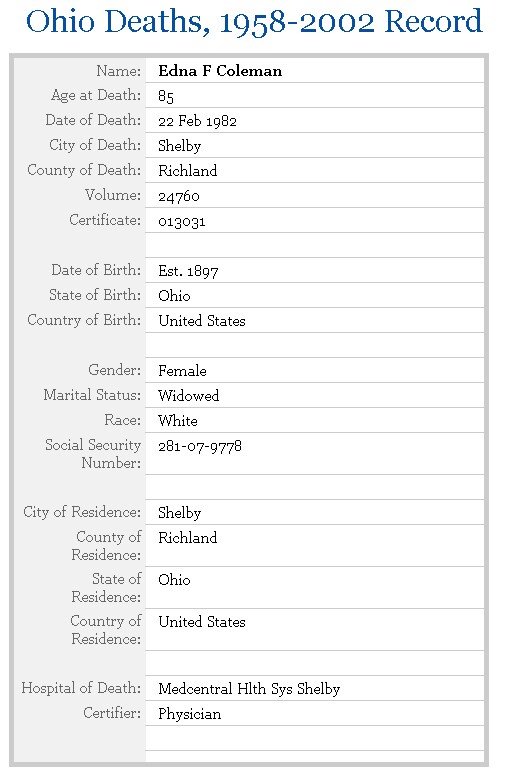Click the Hospital of Death label
Screen dimensions: 507x778
pos(81,688)
